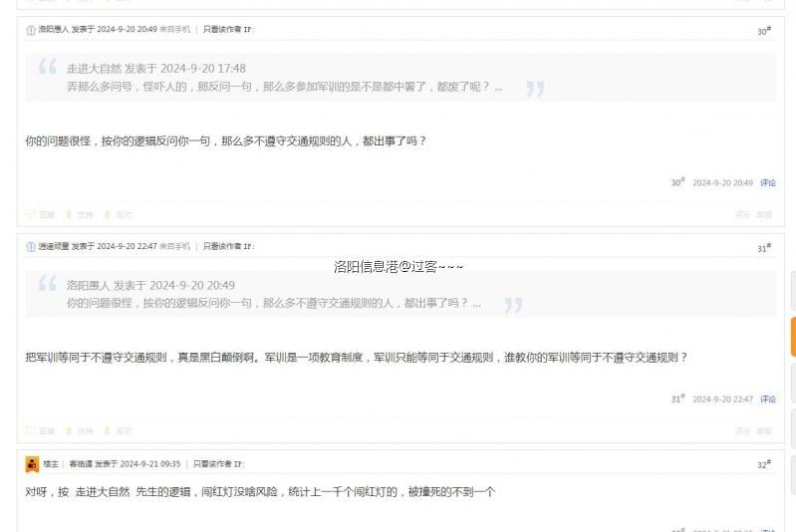Open profile of username 客临道 in post 32 header
This screenshot has height=532, width=796.
coord(81,464)
